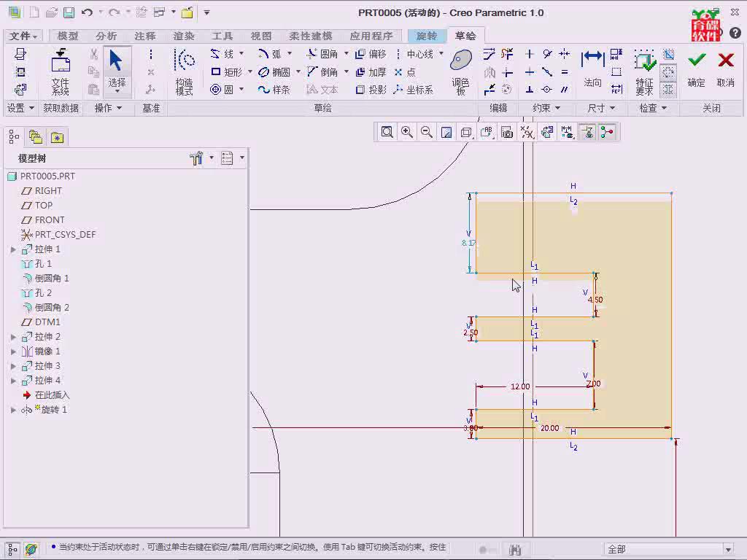Insert a 文本 text entity

pos(322,90)
